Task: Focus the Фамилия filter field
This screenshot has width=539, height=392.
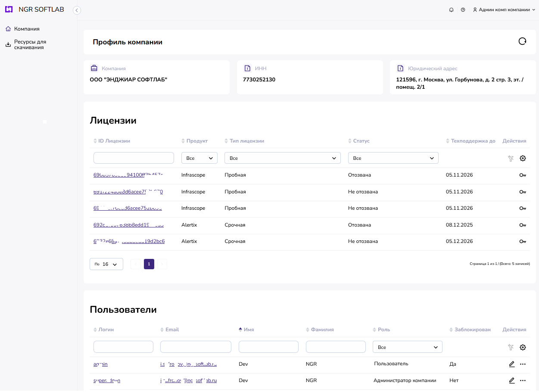Action: point(336,347)
